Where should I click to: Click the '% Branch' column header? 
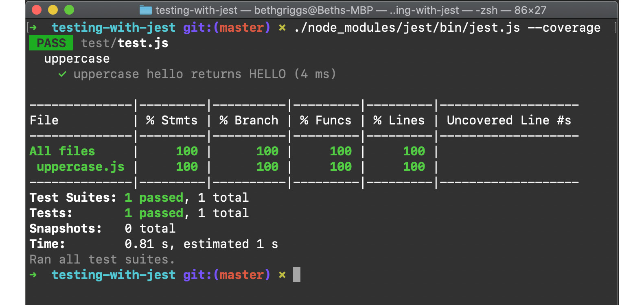pyautogui.click(x=249, y=120)
